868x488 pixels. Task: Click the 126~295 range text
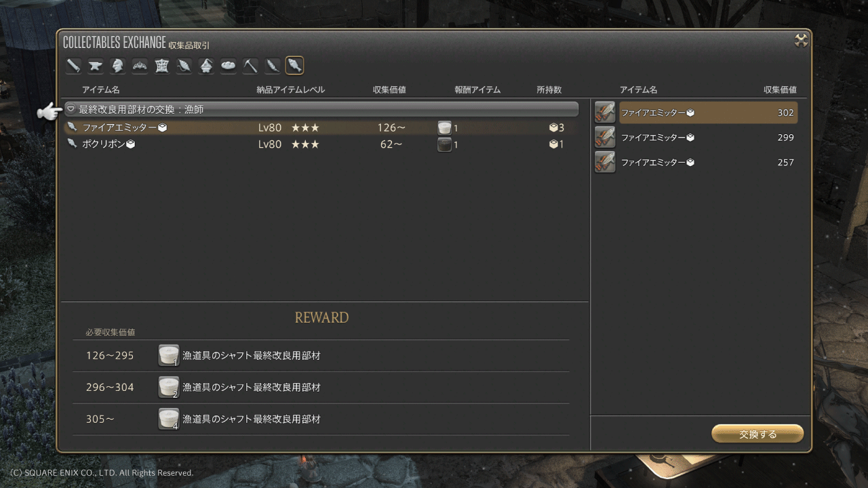click(110, 355)
